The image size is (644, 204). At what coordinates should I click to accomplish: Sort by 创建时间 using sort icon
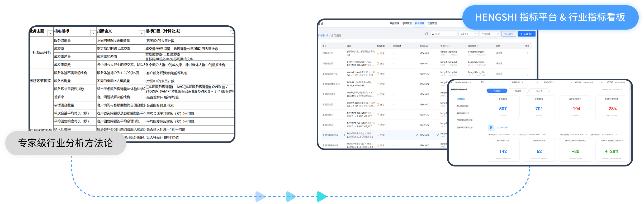[x=449, y=46]
